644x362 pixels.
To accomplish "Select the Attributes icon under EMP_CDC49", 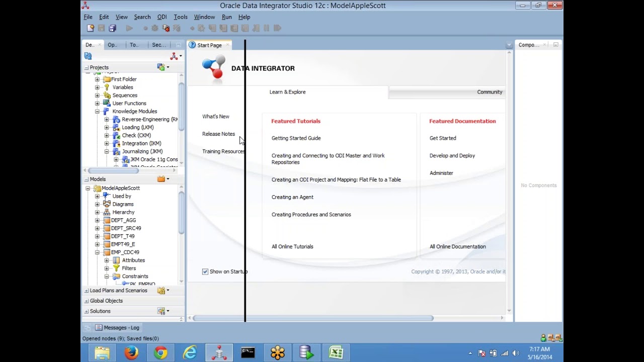I will point(116,260).
